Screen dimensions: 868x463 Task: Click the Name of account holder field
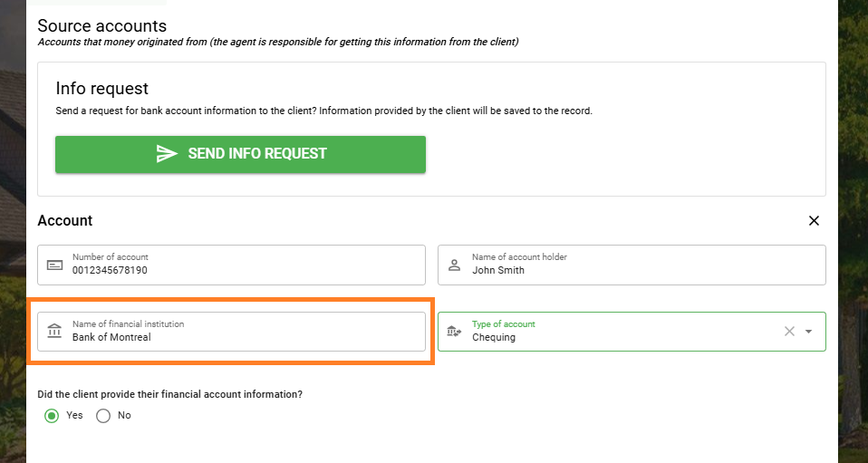632,265
